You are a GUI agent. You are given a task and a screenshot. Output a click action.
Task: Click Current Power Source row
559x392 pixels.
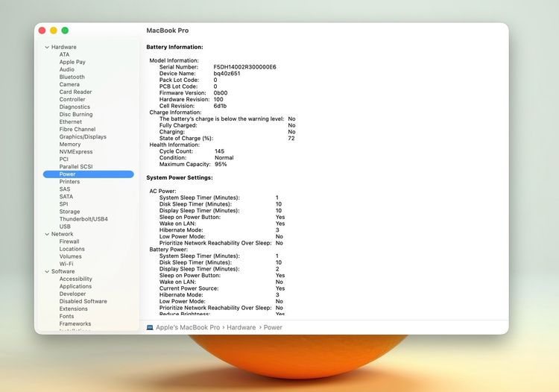222,288
